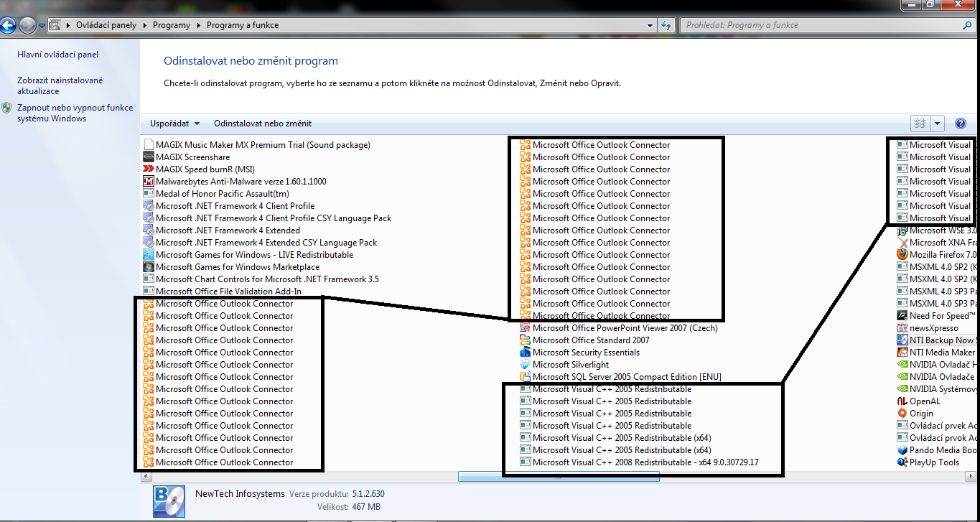Click the change view toolbar button

(920, 123)
